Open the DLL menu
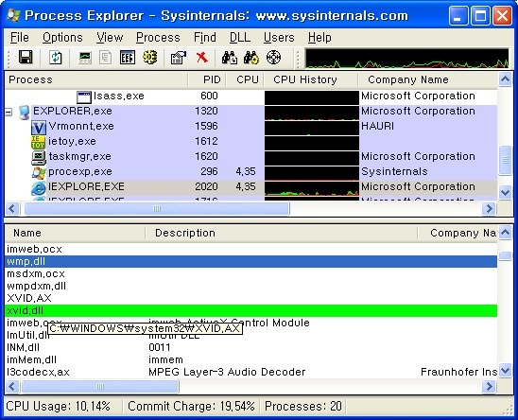Screen dimensions: 518x420 (240, 38)
